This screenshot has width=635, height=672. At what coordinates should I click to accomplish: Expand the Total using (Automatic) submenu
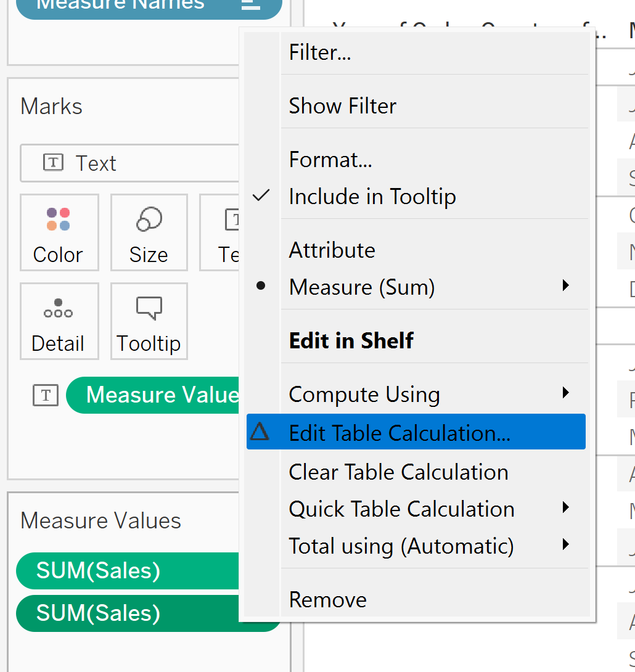(401, 546)
